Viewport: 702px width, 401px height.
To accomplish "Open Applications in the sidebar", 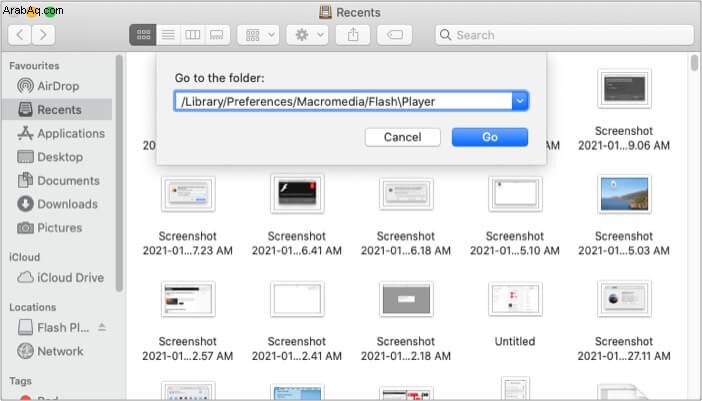I will click(x=57, y=133).
